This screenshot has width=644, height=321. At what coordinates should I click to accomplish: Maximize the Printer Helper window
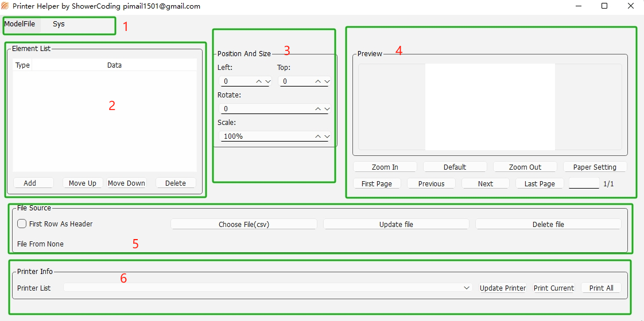point(604,6)
